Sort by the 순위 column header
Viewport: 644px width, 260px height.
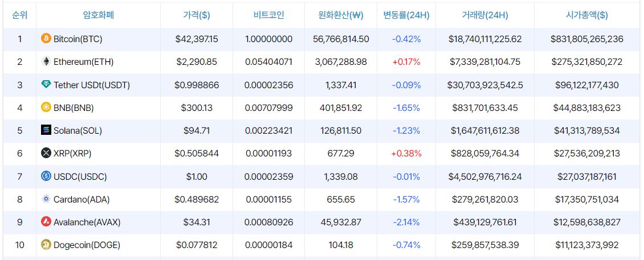(20, 15)
